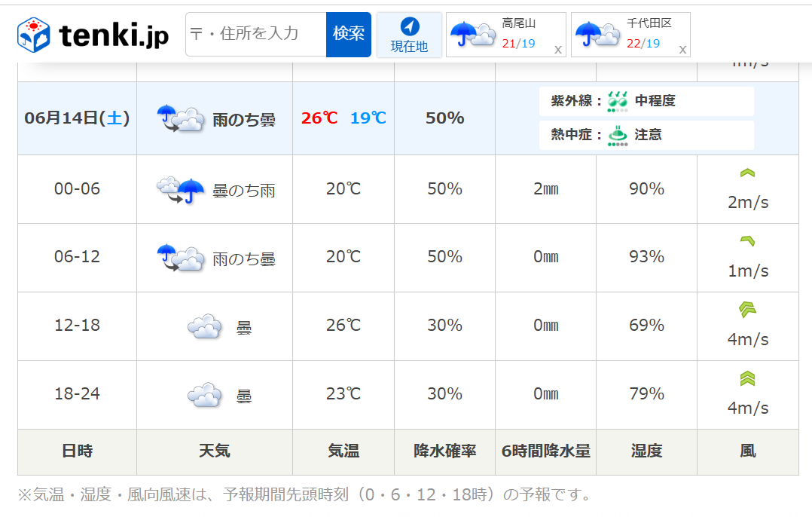
Task: Click the 26℃ temperature in 12-18 row
Action: pyautogui.click(x=343, y=326)
